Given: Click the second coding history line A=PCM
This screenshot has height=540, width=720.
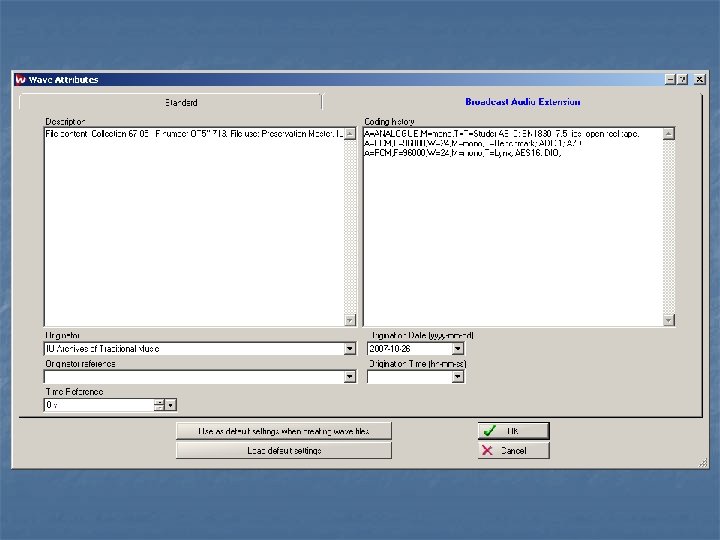Looking at the screenshot, I should click(x=473, y=144).
